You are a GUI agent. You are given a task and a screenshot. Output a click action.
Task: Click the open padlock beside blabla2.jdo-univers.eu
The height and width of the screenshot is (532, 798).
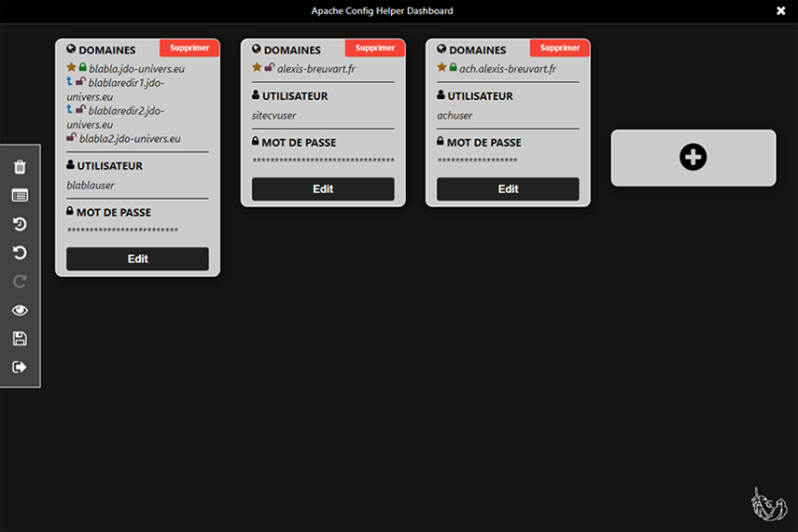[72, 138]
